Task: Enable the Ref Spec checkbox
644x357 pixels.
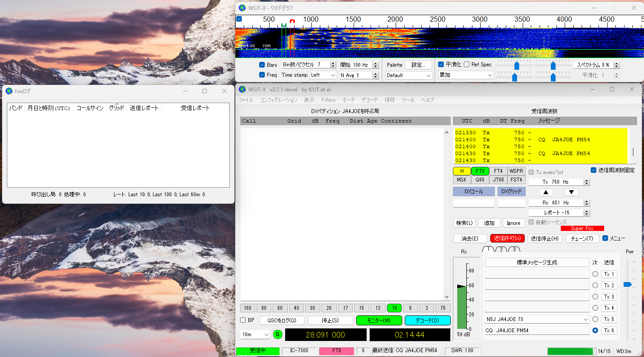Action: pos(467,65)
